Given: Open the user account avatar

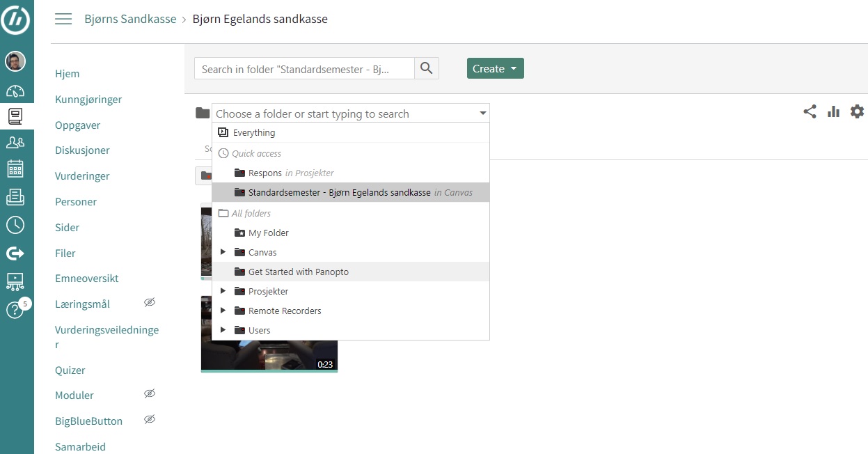Looking at the screenshot, I should 15,61.
